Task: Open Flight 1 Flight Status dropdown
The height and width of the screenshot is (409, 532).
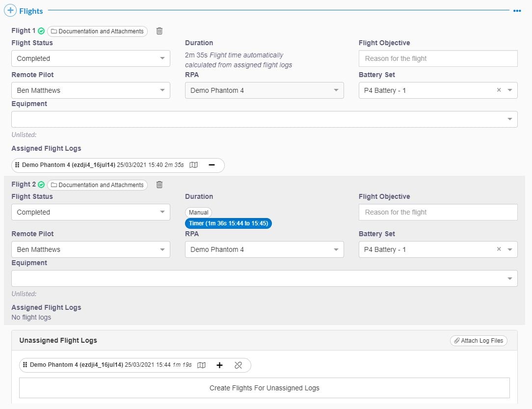Action: coord(90,58)
